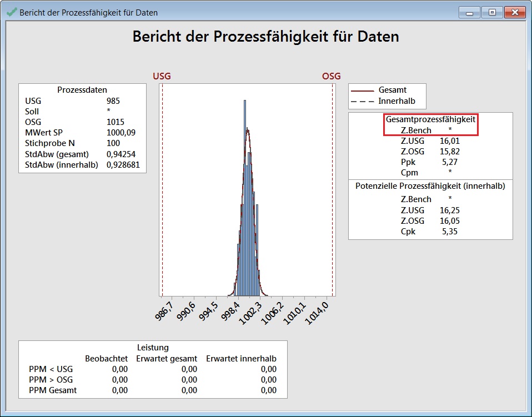Click the PPM > OSG row label
The image size is (532, 417).
point(51,380)
